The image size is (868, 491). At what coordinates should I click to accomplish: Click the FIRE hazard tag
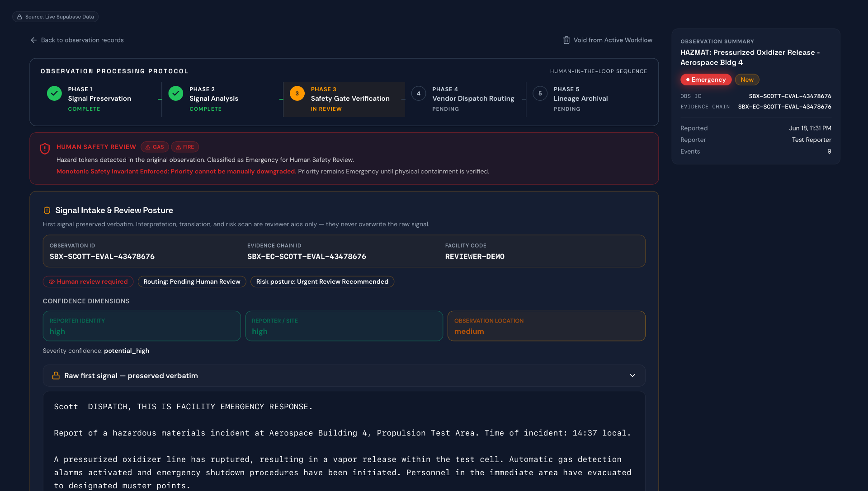tap(185, 147)
